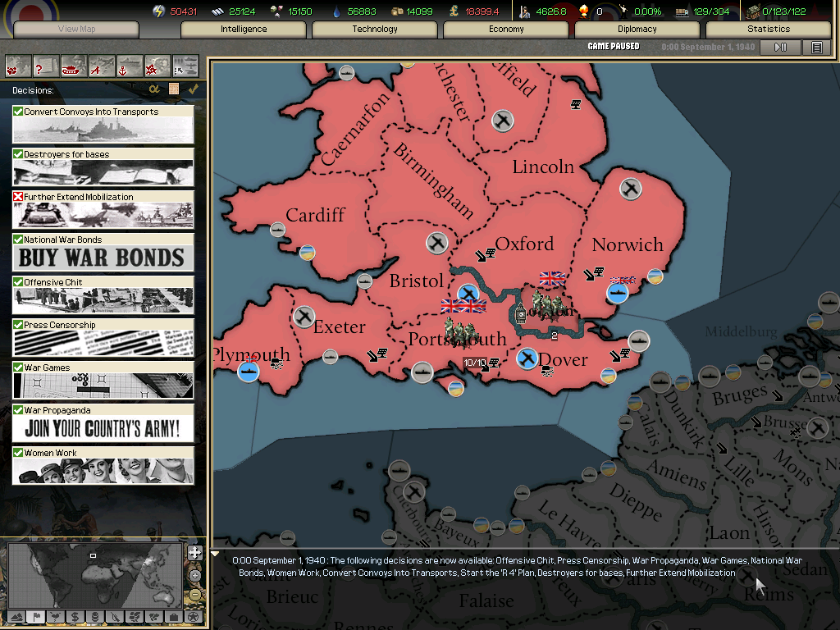
Task: Toggle the Women Work checkbox
Action: pos(18,453)
